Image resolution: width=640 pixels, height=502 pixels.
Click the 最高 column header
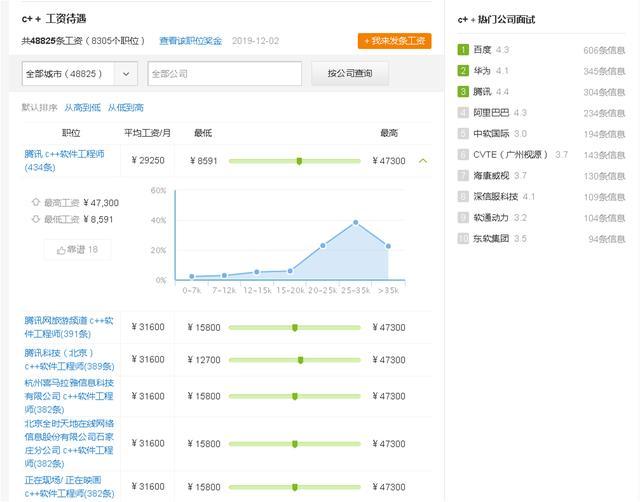pyautogui.click(x=389, y=133)
